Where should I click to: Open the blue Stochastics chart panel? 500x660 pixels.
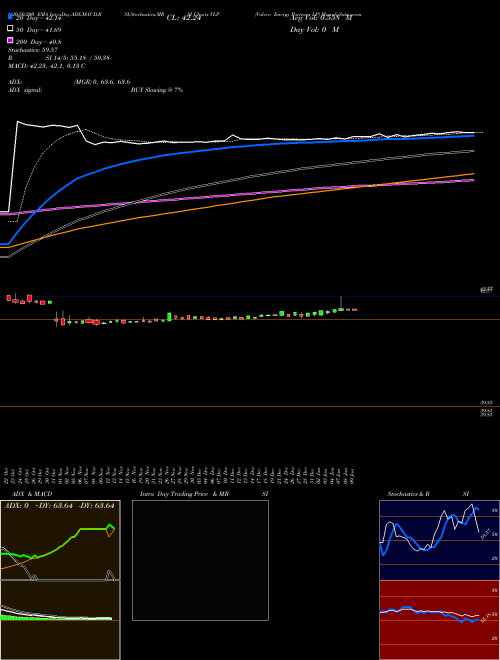coord(439,540)
